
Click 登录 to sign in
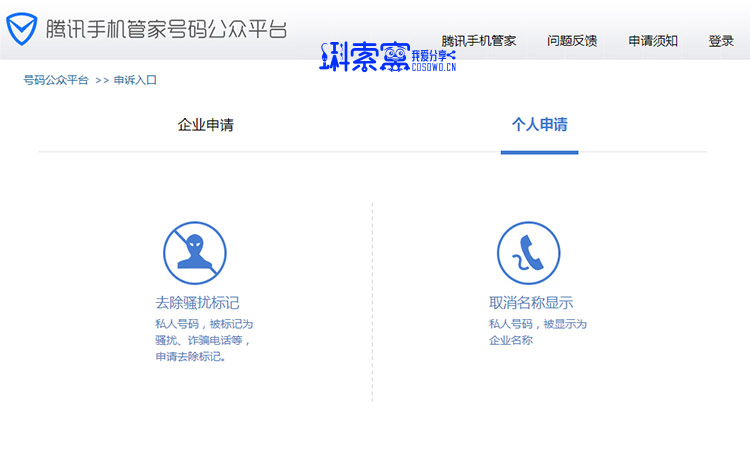coord(721,41)
